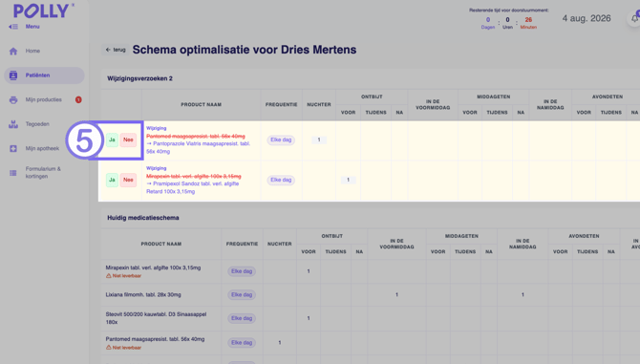Collapse the sidebar with the Menu icon

(x=13, y=27)
